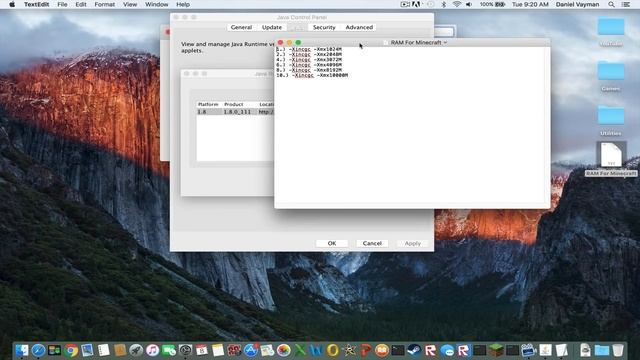
Task: Click the -Xmx8192M line in TextEdit
Action: pyautogui.click(x=309, y=70)
